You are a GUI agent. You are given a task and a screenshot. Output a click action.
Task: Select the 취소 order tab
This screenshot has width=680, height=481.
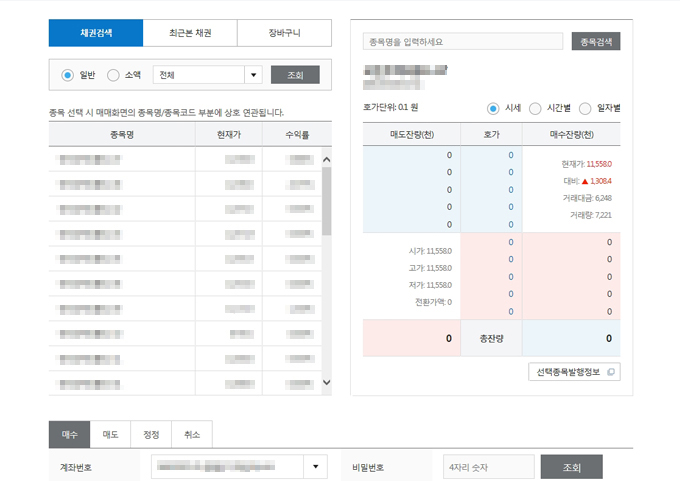[192, 435]
